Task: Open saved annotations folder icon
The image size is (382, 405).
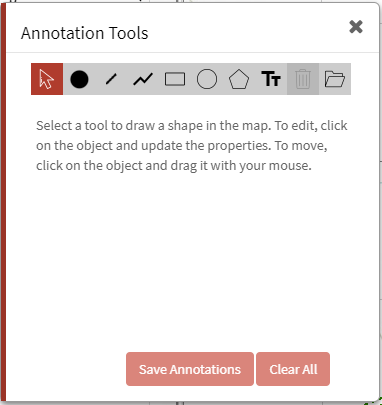Action: click(x=335, y=79)
